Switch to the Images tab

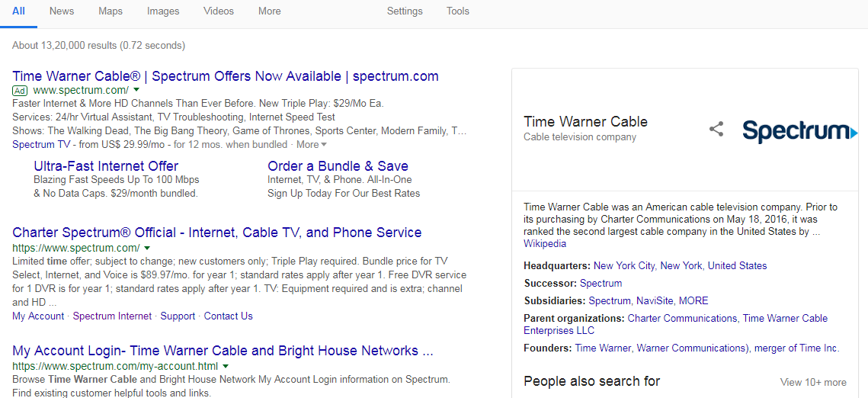[163, 11]
